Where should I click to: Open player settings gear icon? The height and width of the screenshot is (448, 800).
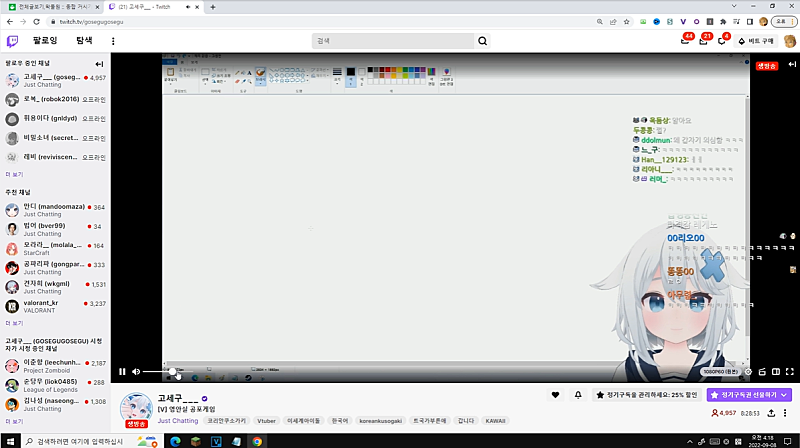click(748, 371)
